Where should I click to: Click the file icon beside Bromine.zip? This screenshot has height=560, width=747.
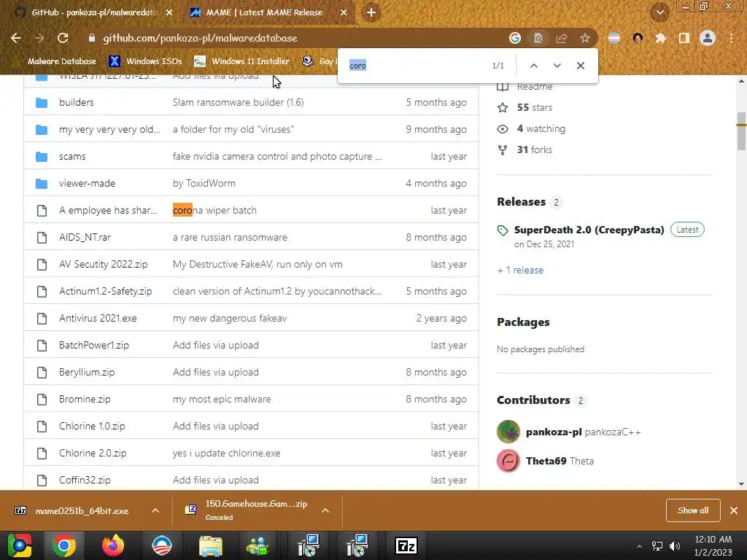[x=42, y=399]
